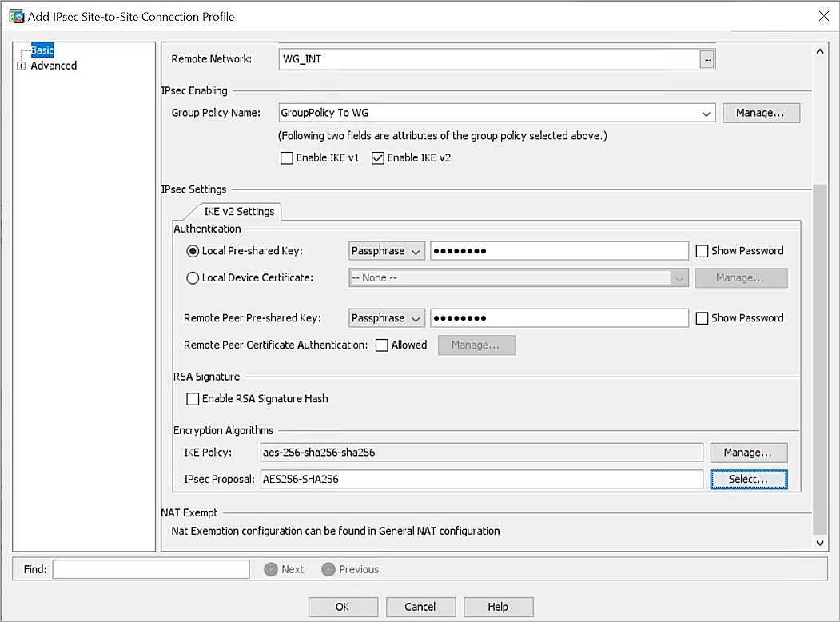Click Manage next to IKE Policy
The image size is (840, 622).
pyautogui.click(x=747, y=452)
